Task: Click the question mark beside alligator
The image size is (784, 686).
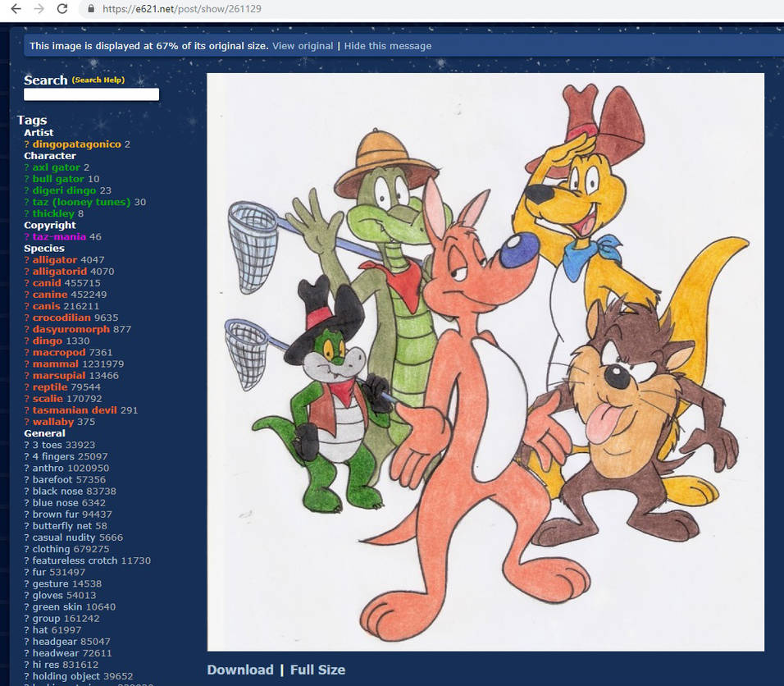Action: [x=26, y=259]
